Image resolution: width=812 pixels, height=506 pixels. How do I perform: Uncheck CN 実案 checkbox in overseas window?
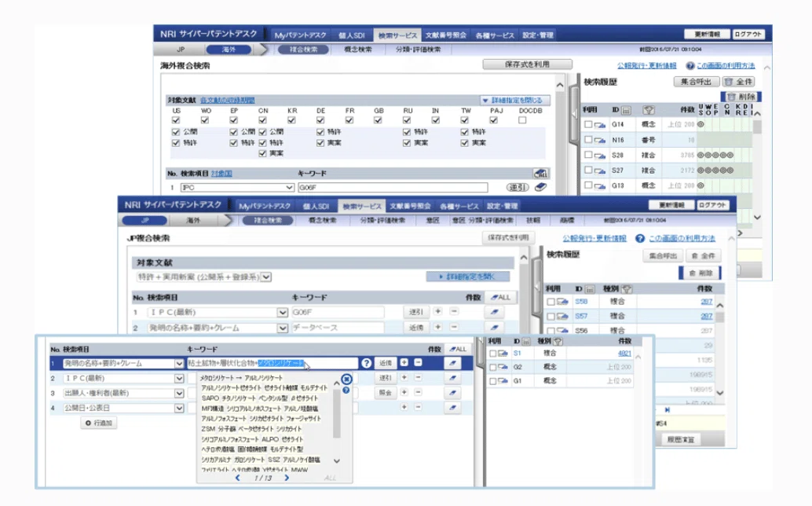pos(262,153)
